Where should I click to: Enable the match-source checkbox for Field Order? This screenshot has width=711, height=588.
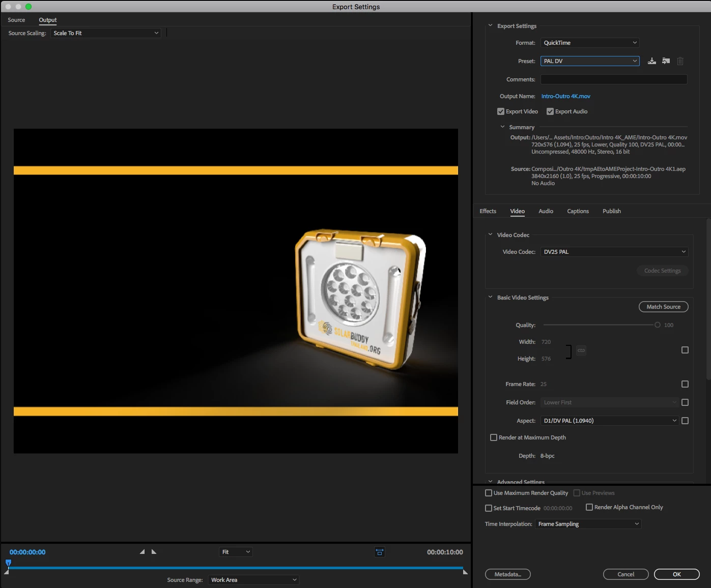pyautogui.click(x=685, y=402)
